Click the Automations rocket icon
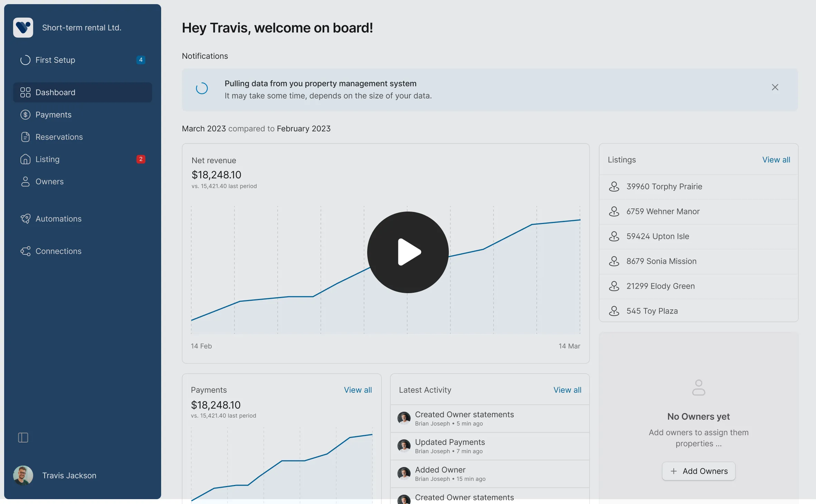 click(25, 219)
